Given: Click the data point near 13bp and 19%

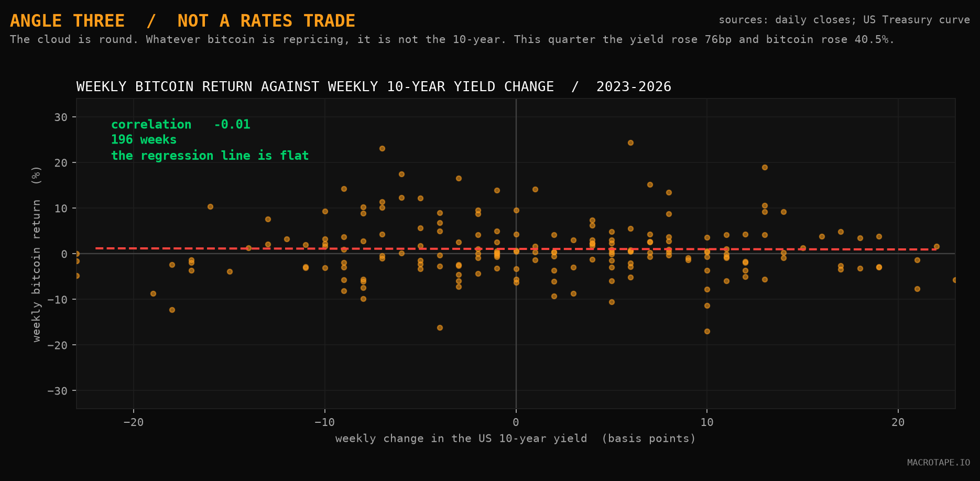Looking at the screenshot, I should (x=765, y=167).
